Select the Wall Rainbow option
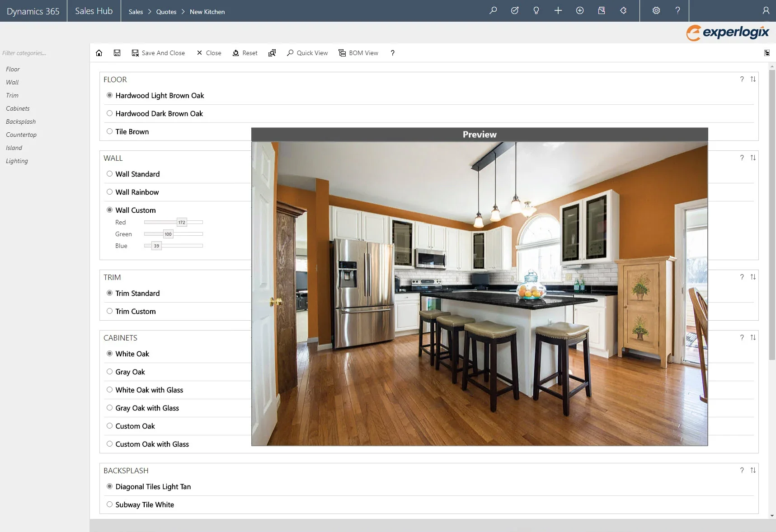 (x=109, y=192)
